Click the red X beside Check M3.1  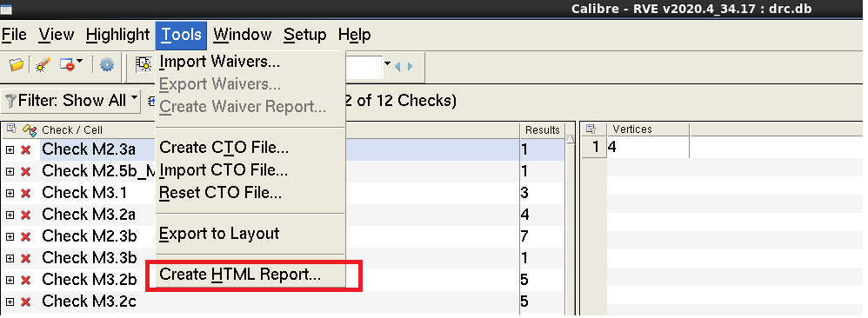click(x=25, y=194)
